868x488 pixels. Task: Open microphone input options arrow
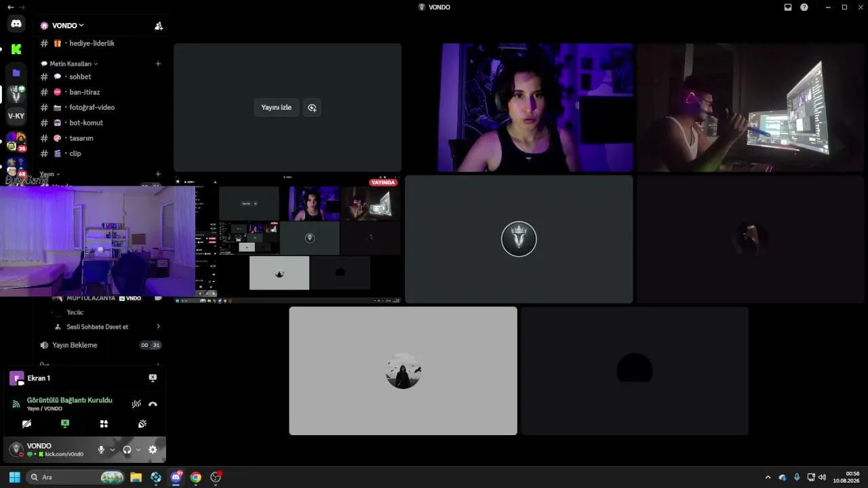click(112, 449)
